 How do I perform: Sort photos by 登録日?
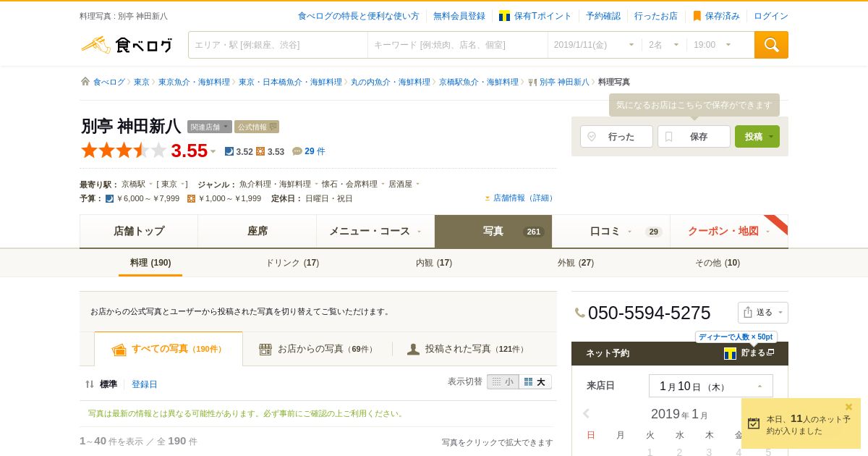145,384
